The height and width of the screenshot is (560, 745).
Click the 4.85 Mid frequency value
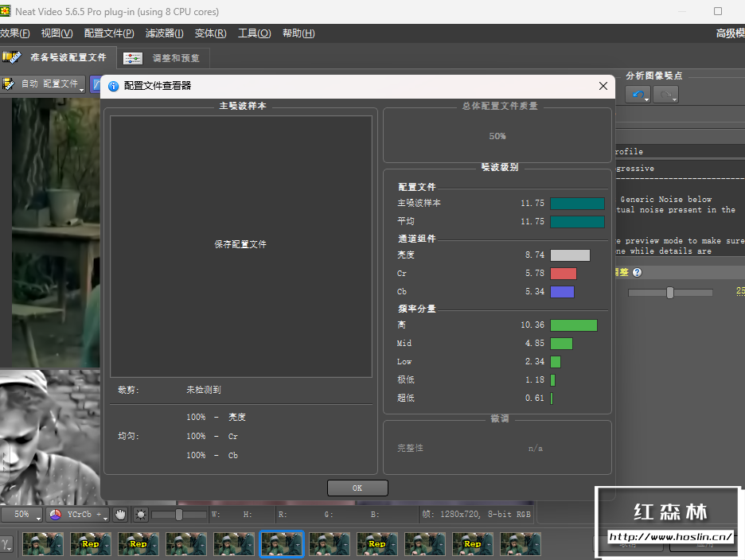coord(535,343)
